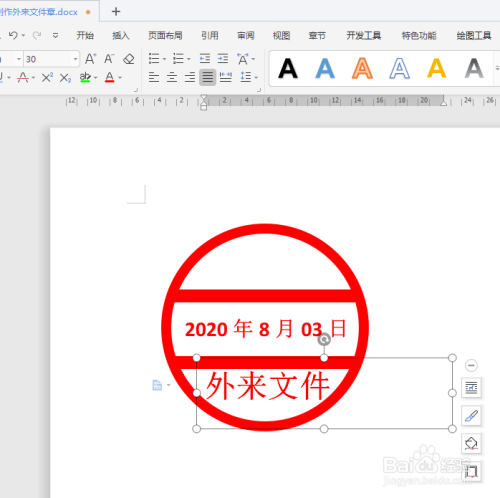Toggle superscript X² formatting

47,78
